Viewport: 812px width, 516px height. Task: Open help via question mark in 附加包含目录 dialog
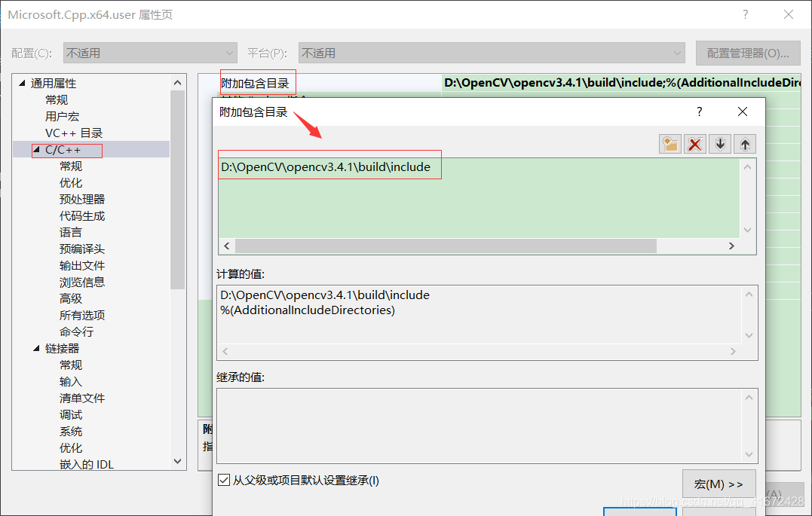699,111
